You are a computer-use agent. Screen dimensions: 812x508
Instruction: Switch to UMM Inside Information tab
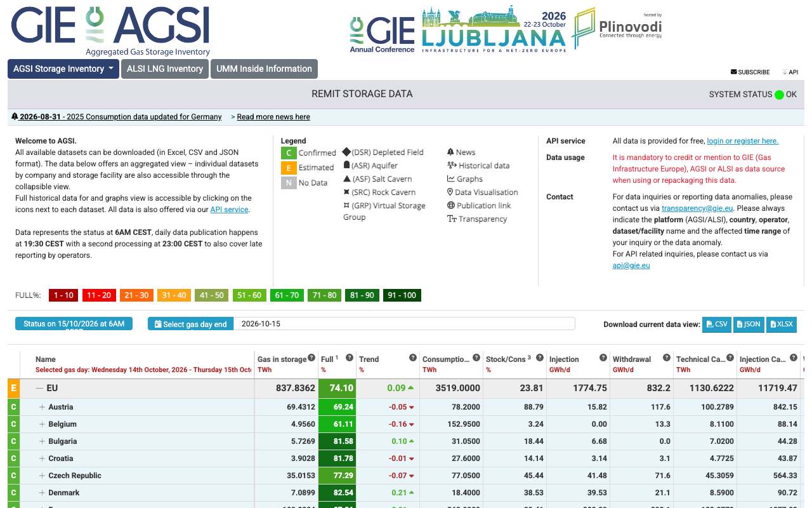(264, 69)
